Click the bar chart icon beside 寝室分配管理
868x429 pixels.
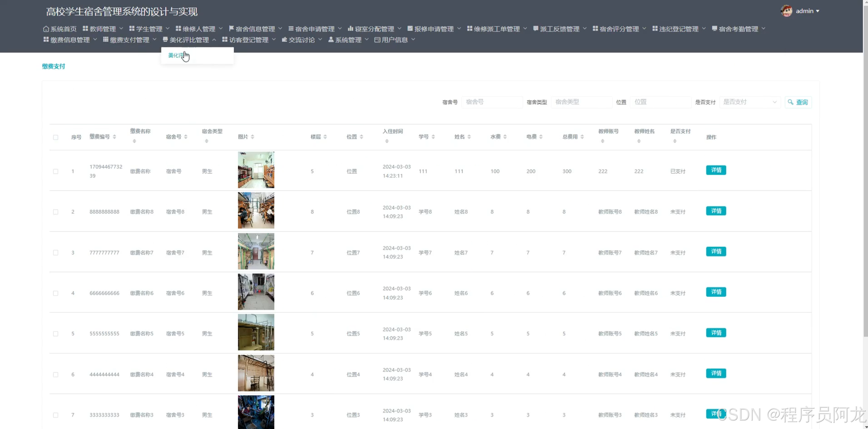click(350, 29)
